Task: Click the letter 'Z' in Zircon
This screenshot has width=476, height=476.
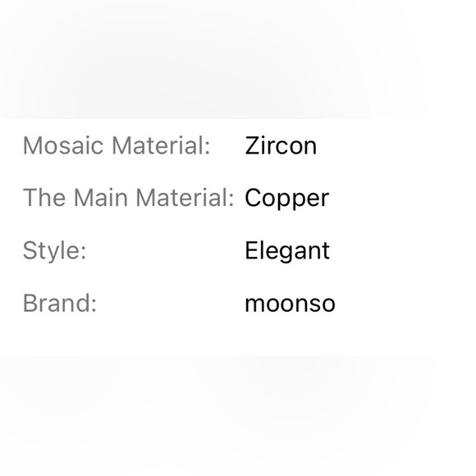Action: (251, 146)
